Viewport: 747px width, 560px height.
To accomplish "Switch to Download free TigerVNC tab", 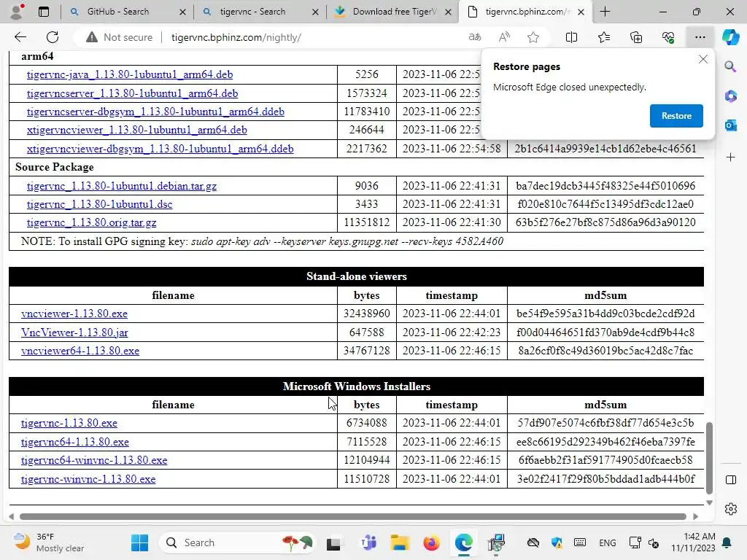I will pos(395,12).
